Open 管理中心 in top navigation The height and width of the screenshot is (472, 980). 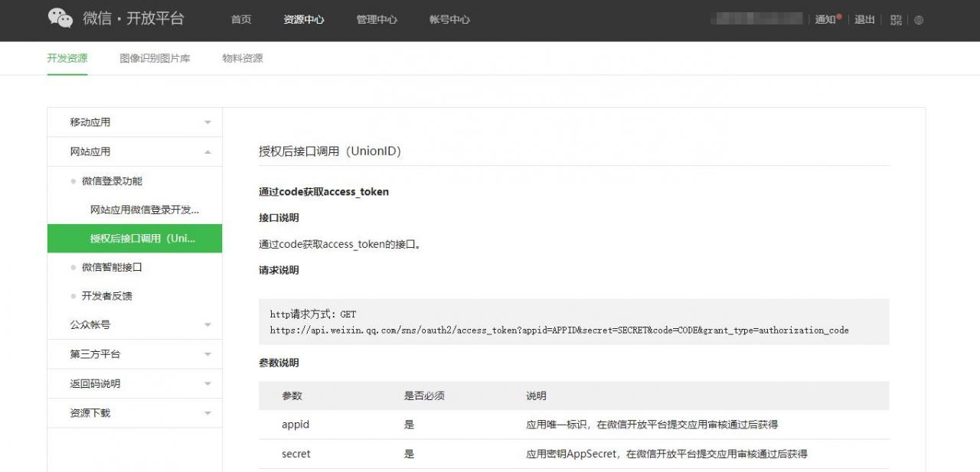377,20
